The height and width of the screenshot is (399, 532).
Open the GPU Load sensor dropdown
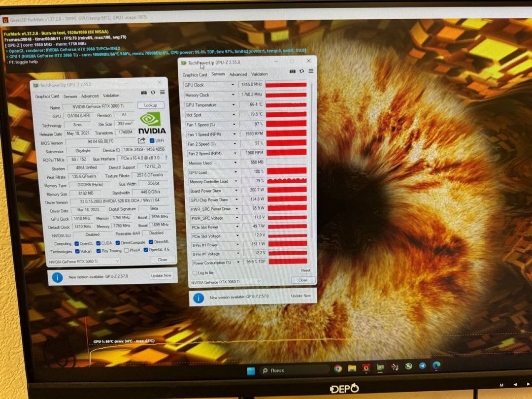235,172
